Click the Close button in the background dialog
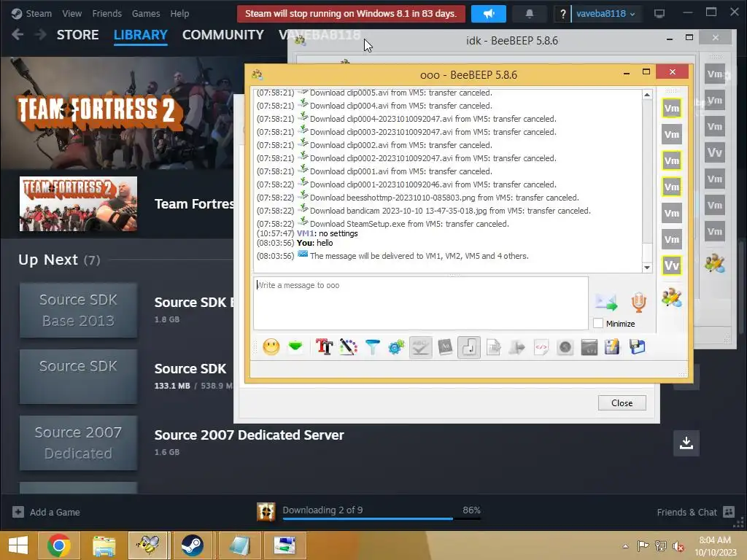 622,402
